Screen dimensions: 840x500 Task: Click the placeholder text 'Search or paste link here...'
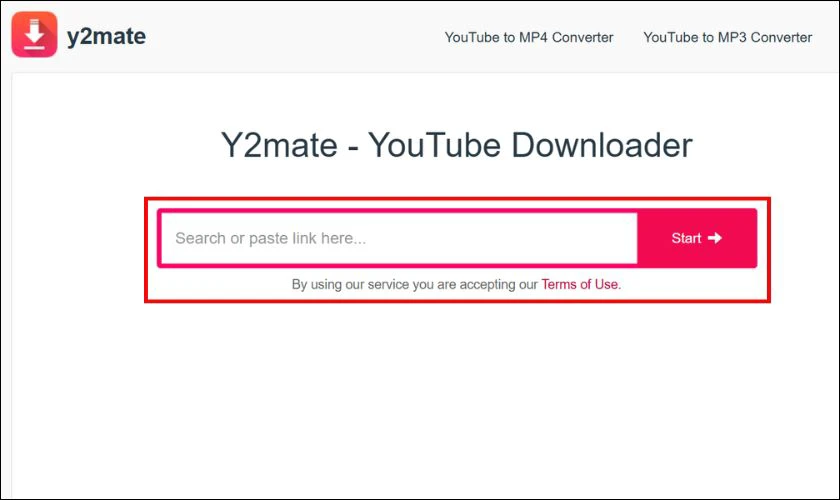point(271,238)
